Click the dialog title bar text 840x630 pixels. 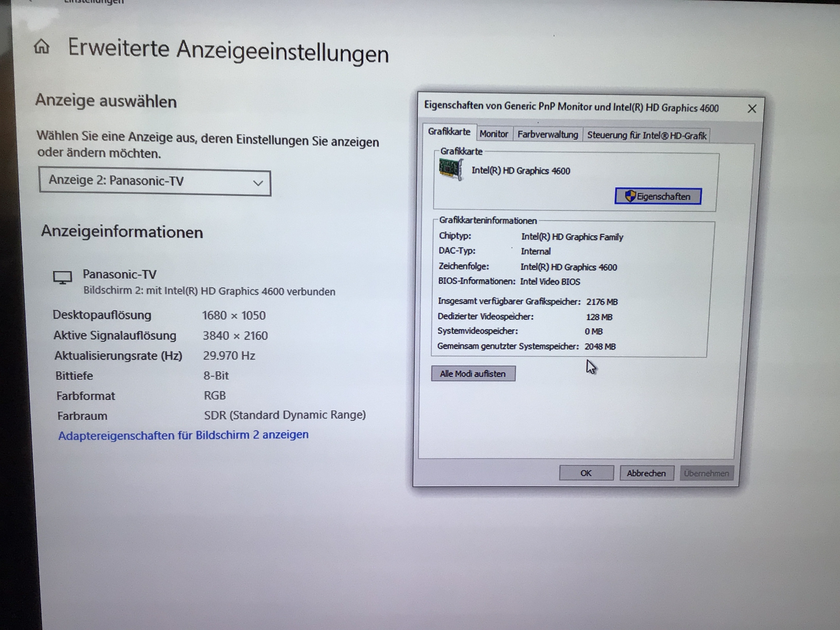tap(571, 107)
